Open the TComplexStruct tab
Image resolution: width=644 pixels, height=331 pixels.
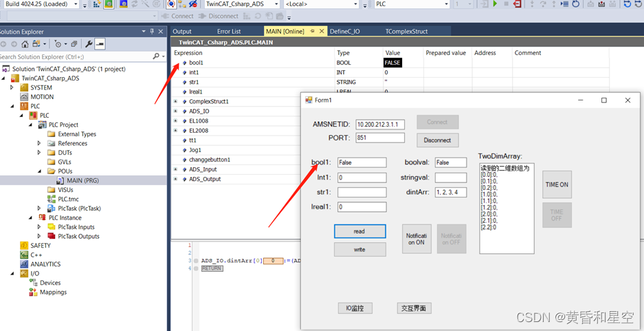pyautogui.click(x=406, y=31)
